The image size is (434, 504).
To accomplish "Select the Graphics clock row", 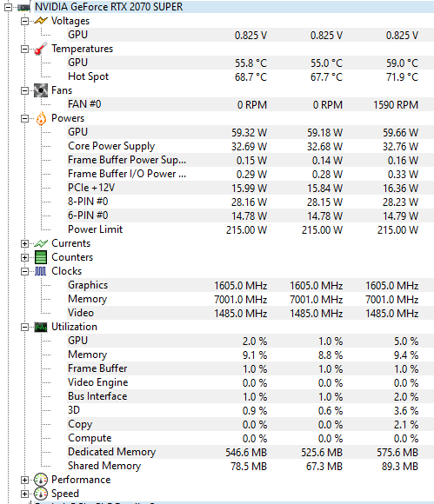I will coord(250,285).
